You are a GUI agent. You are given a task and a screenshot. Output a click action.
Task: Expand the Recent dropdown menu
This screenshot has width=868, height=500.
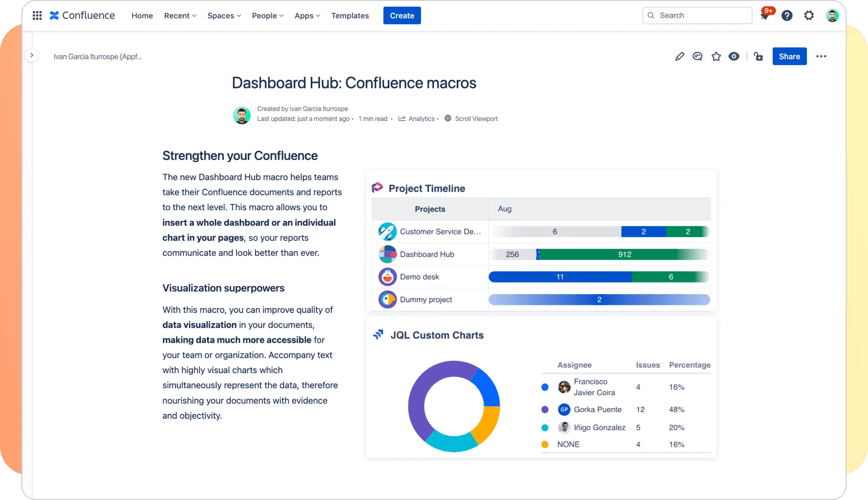[180, 16]
